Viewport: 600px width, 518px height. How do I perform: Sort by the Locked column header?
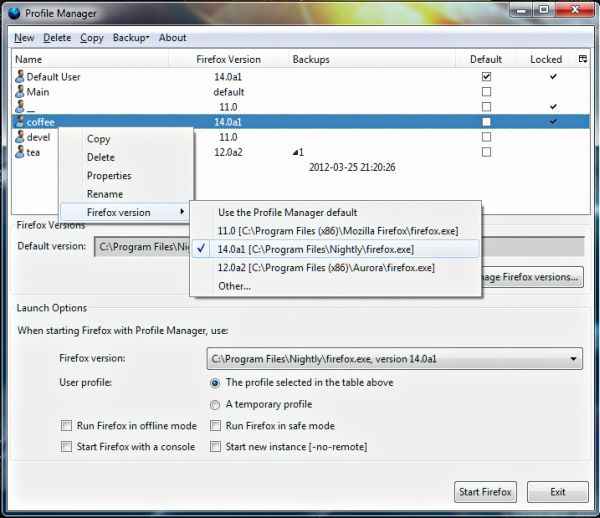coord(546,59)
